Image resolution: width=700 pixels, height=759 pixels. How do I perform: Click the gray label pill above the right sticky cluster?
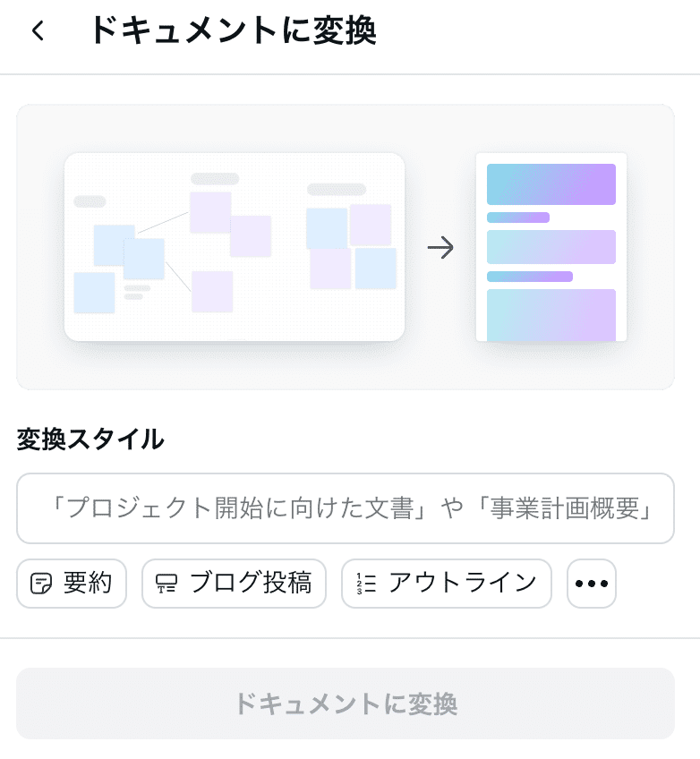coord(337,189)
